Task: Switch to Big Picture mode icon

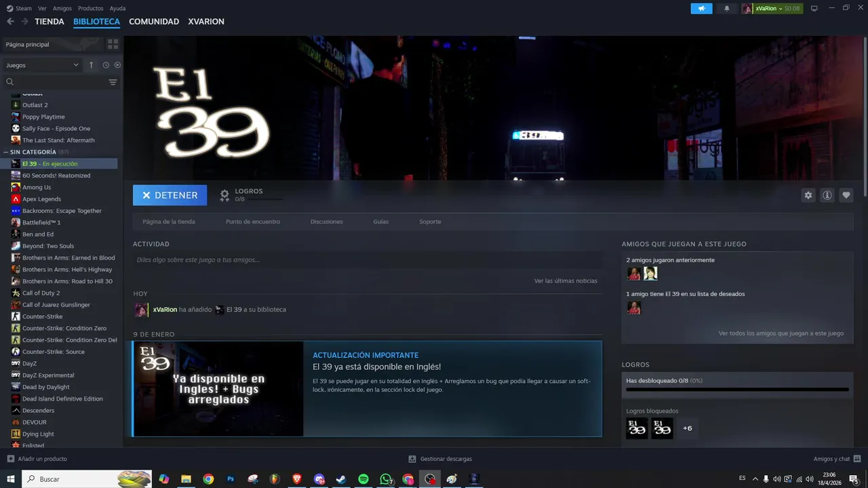Action: (814, 8)
